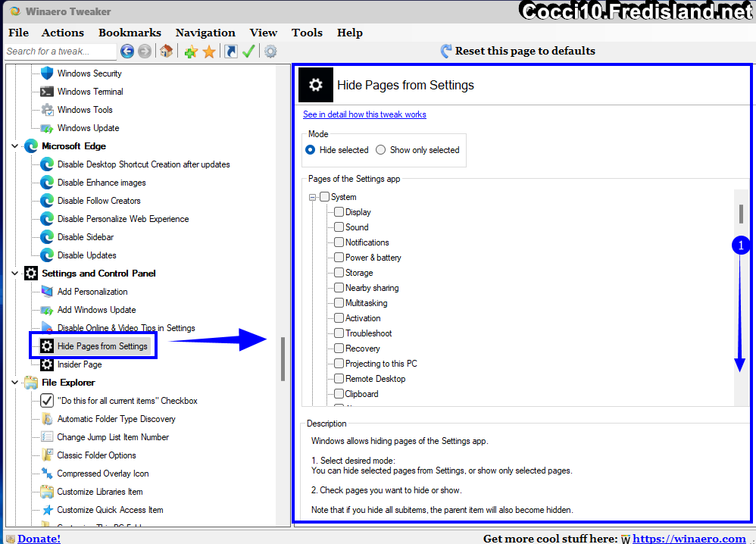Click the Customize Libraries Item icon

point(47,492)
